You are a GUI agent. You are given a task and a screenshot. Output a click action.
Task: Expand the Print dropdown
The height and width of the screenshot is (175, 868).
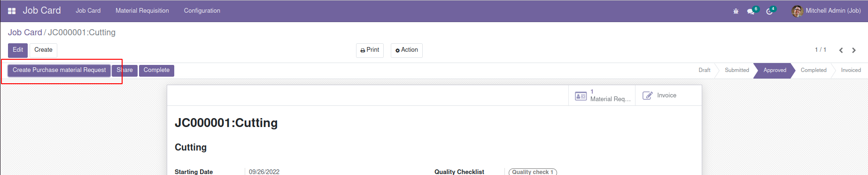click(x=370, y=50)
